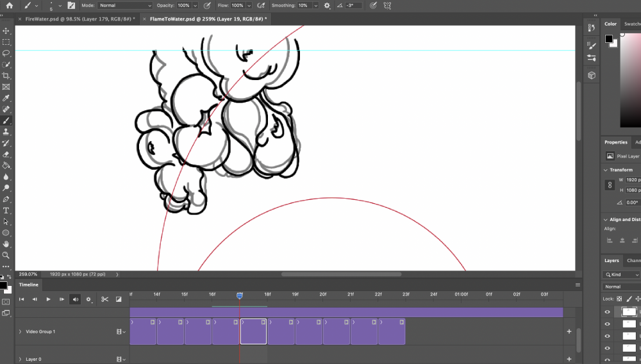Image resolution: width=641 pixels, height=364 pixels.
Task: Expand the Video Group 1 track
Action: pos(20,332)
